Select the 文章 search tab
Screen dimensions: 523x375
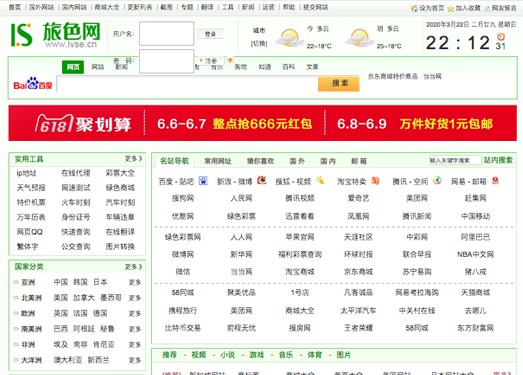pyautogui.click(x=312, y=67)
